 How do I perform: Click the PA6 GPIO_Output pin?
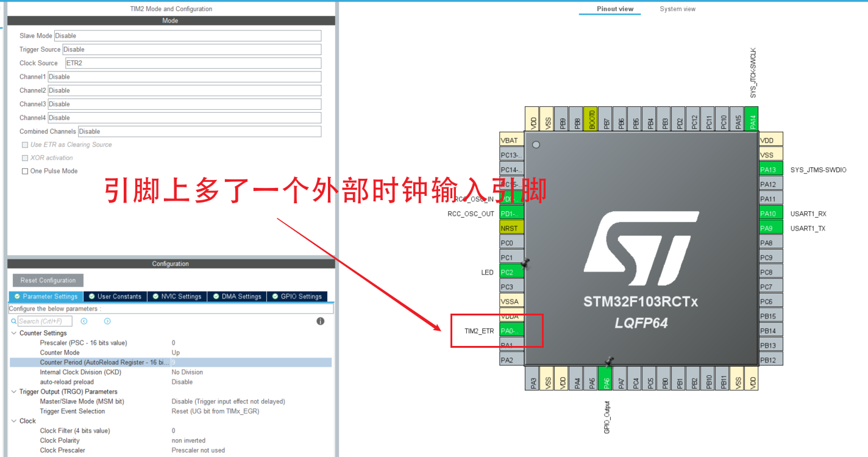(x=607, y=378)
